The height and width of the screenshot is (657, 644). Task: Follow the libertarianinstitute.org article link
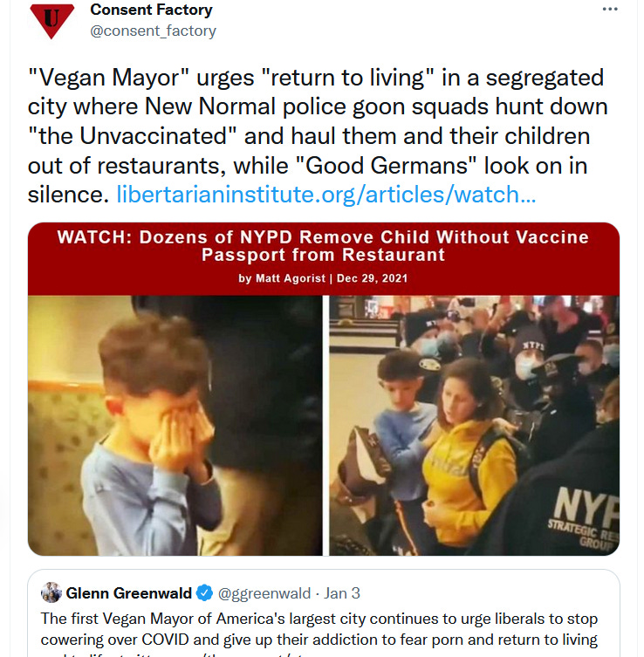[326, 195]
